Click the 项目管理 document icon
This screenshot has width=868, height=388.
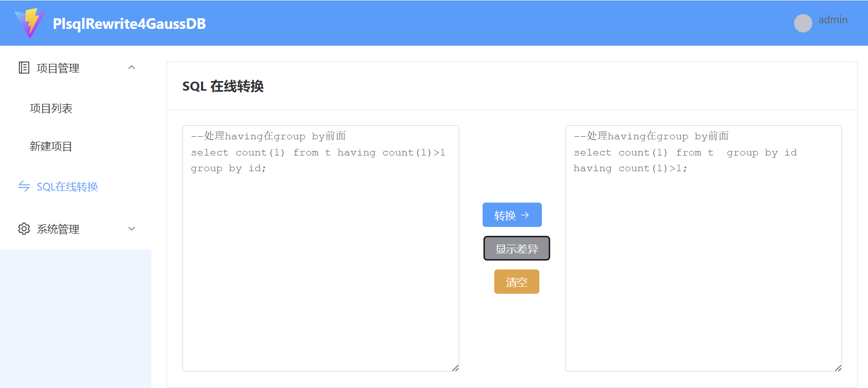point(24,68)
